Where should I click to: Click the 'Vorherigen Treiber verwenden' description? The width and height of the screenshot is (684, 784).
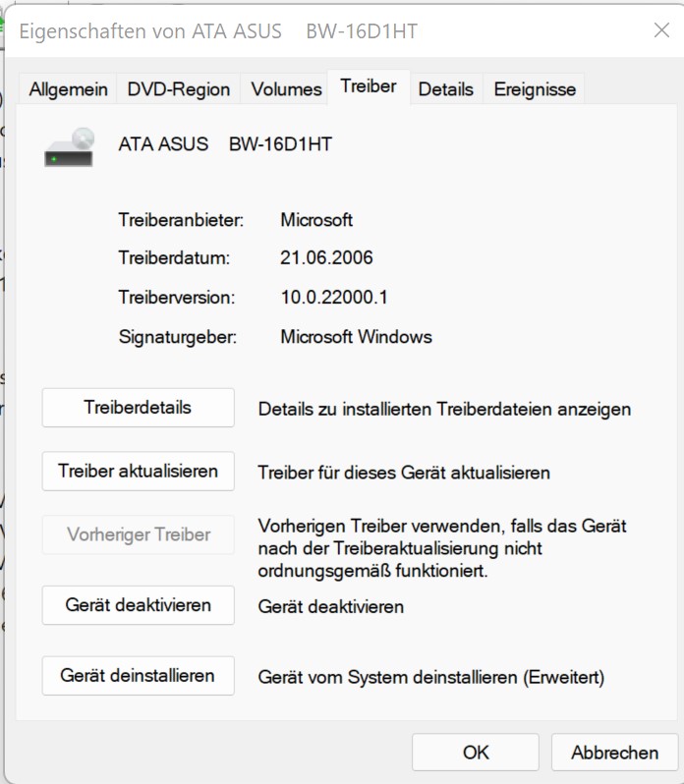(x=442, y=548)
